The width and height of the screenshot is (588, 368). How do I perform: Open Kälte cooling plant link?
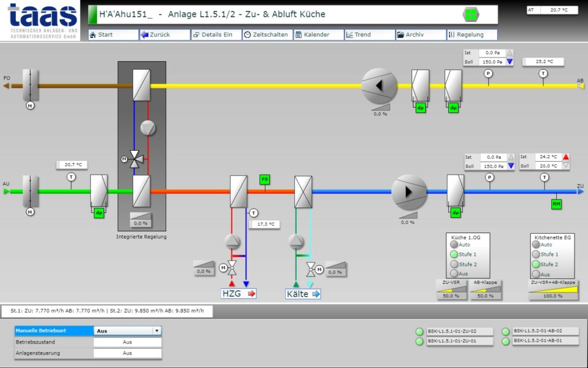pos(303,294)
